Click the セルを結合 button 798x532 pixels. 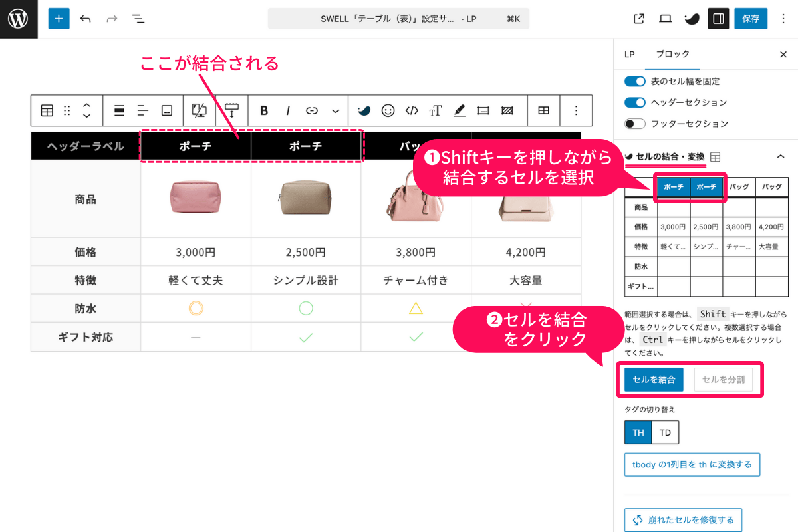pos(652,379)
